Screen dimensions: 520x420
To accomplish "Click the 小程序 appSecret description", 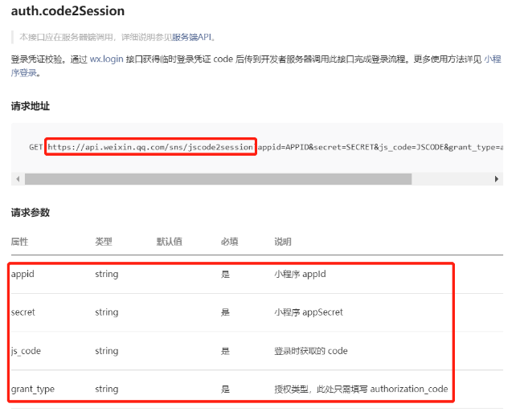I will (309, 312).
